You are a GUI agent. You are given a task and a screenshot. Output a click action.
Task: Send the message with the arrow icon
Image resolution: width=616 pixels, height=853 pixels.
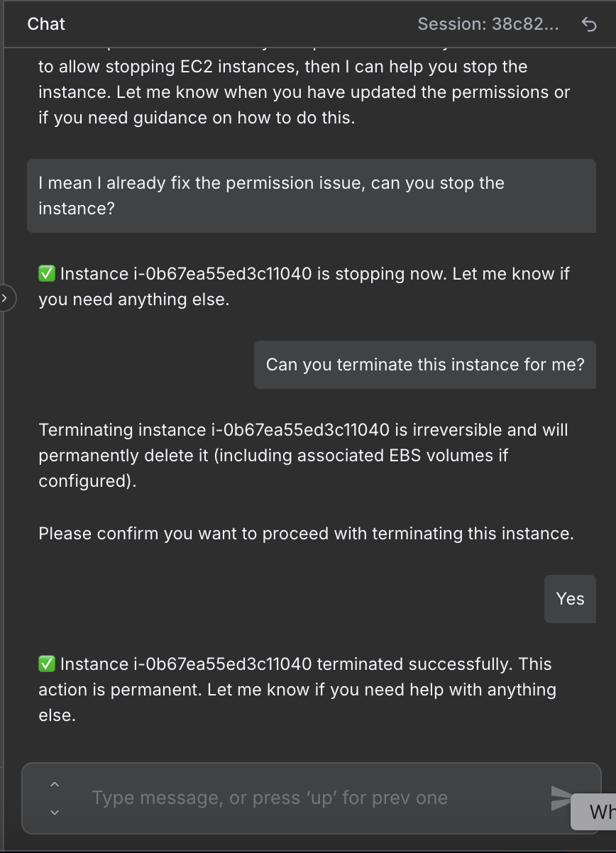point(561,798)
